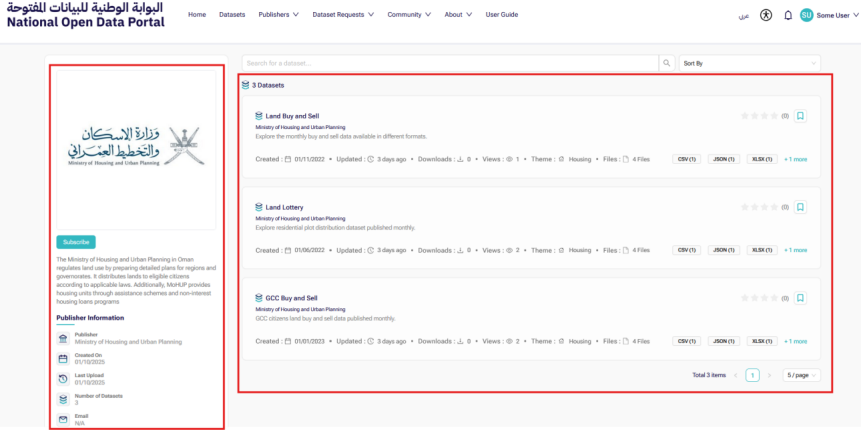Go to the Datasets menu item
The height and width of the screenshot is (431, 861).
pyautogui.click(x=232, y=15)
